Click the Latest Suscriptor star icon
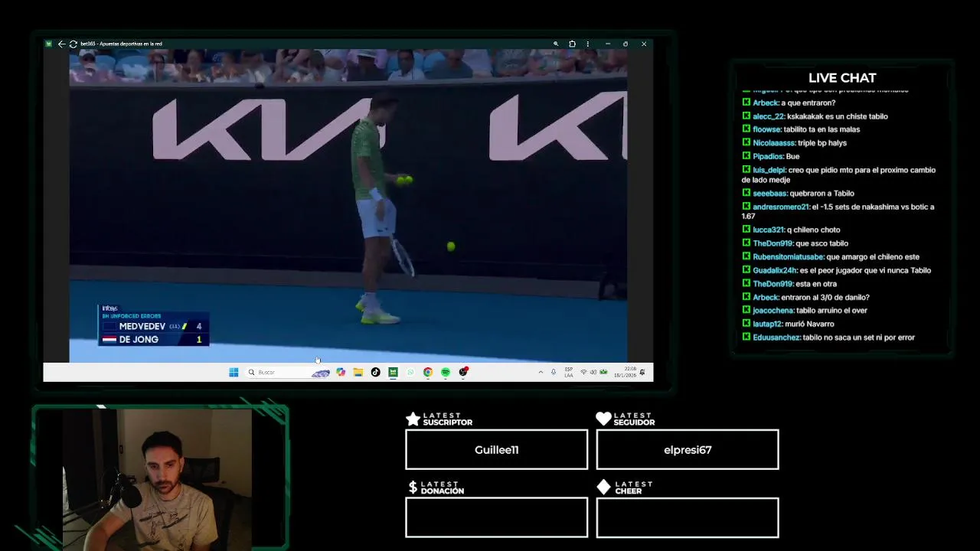This screenshot has width=980, height=551. pos(413,419)
